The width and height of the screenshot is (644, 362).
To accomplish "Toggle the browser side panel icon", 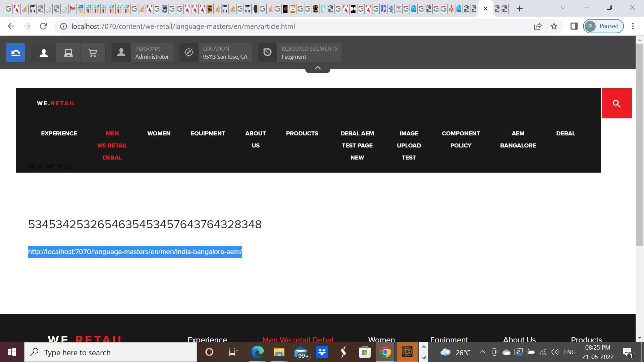I will 574,26.
